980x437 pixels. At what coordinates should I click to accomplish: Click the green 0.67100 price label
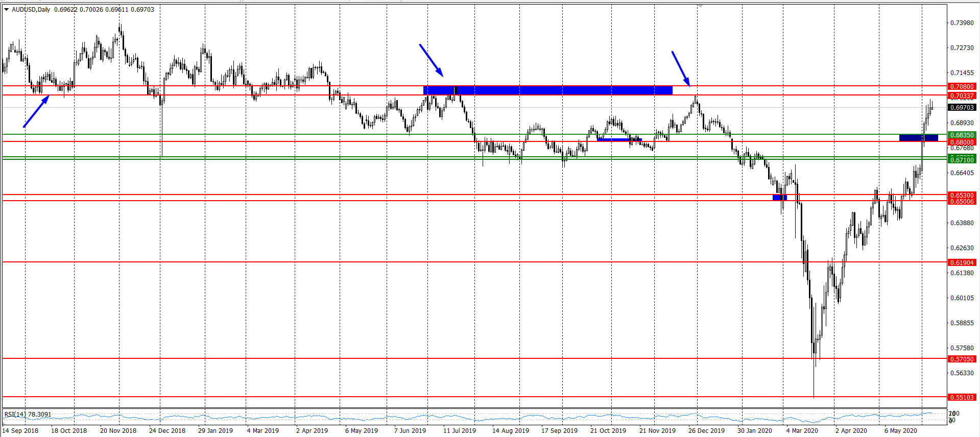tap(962, 160)
